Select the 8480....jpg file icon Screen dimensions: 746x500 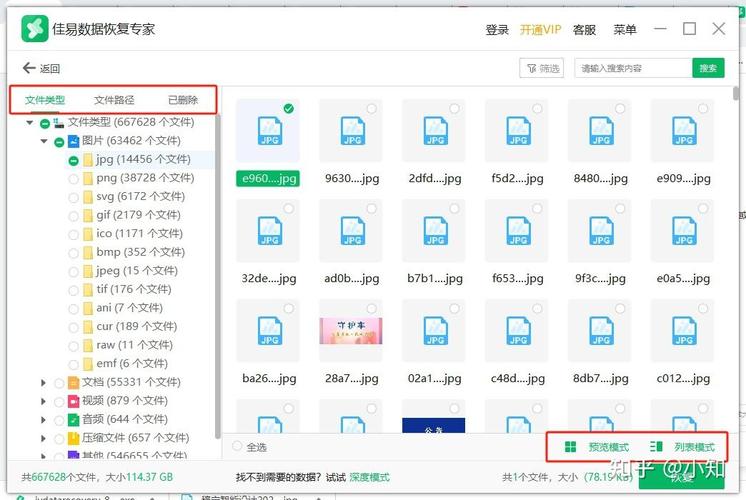(601, 131)
